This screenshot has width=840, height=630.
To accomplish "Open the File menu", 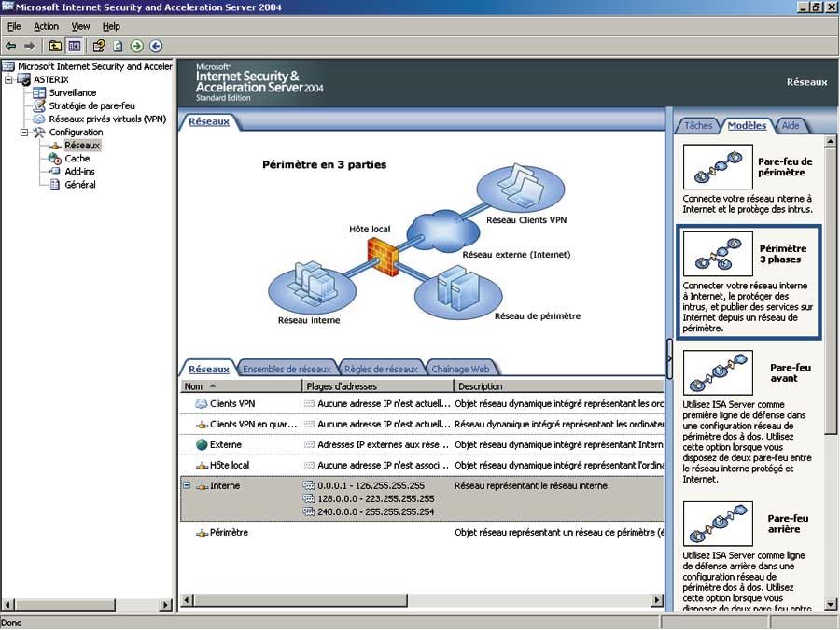I will (x=14, y=26).
